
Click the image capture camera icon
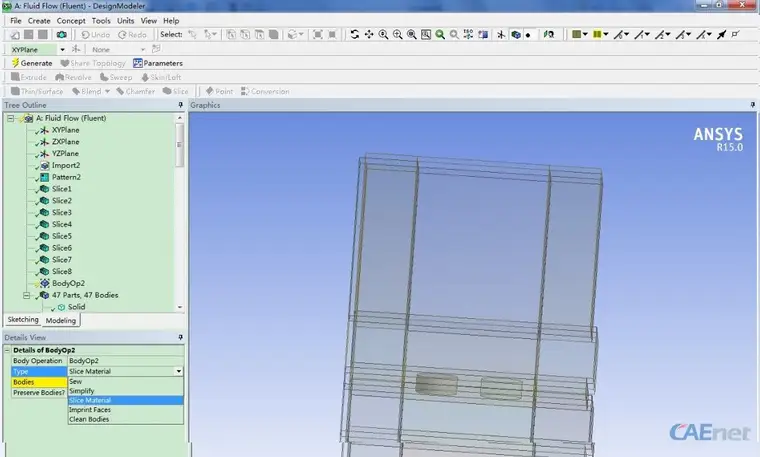tap(62, 35)
